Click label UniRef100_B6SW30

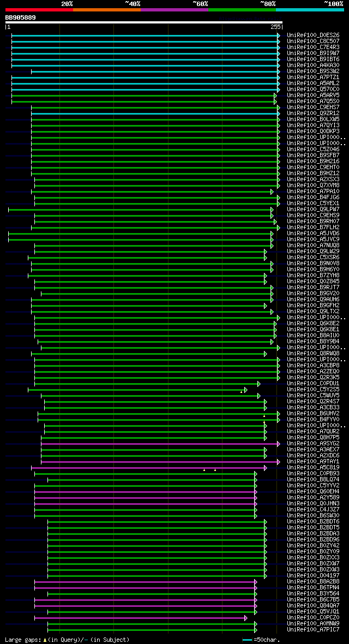(313, 515)
